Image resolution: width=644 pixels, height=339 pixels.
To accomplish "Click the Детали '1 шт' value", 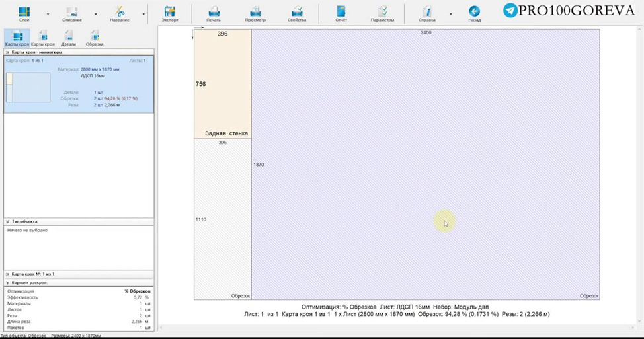I will click(x=98, y=93).
